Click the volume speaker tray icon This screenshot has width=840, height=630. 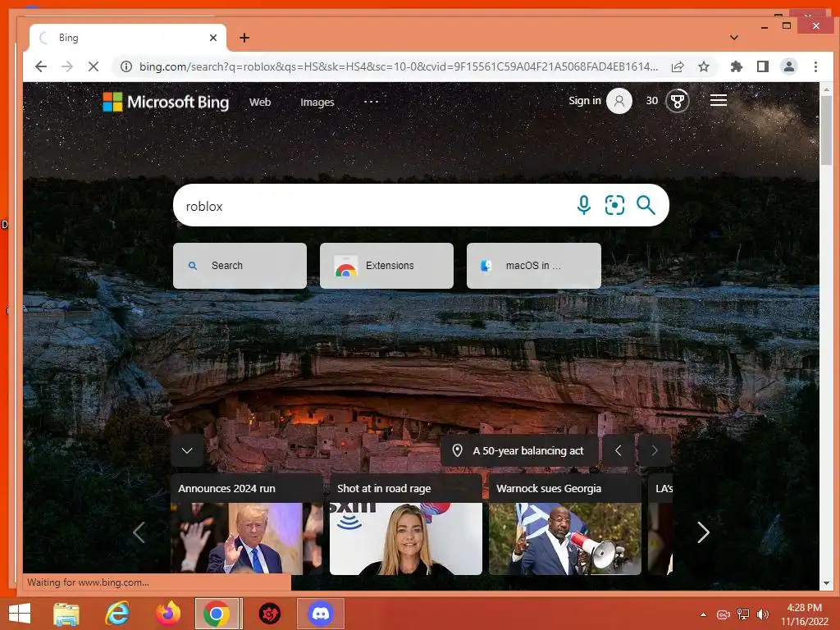(x=763, y=614)
